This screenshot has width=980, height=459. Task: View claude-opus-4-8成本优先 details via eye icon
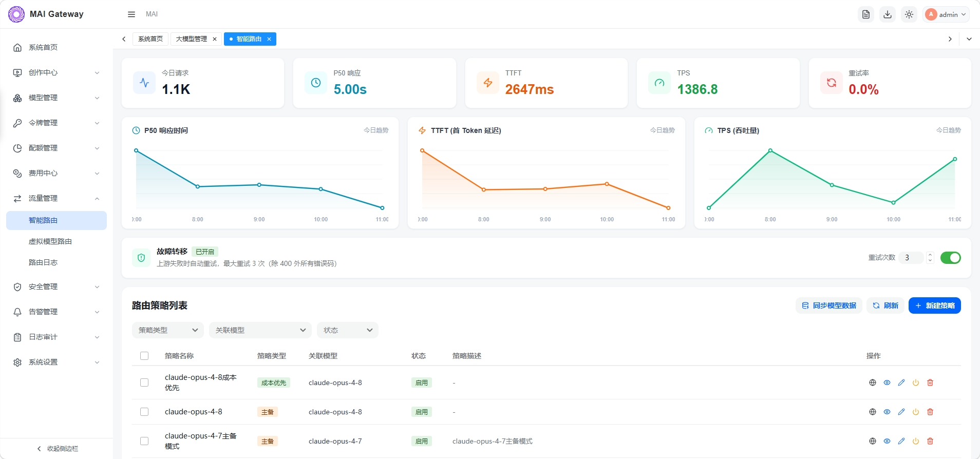coord(887,382)
